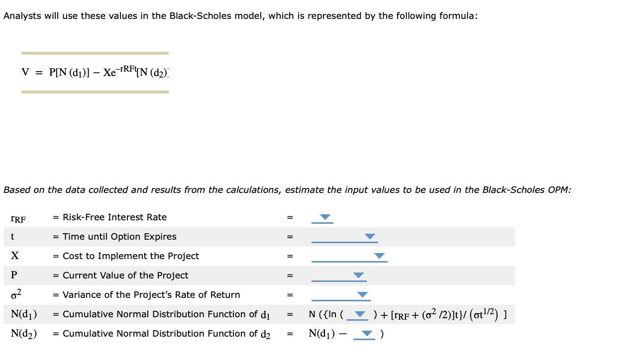Click the rRF symbol in the first row
This screenshot has width=644, height=360.
pos(18,218)
